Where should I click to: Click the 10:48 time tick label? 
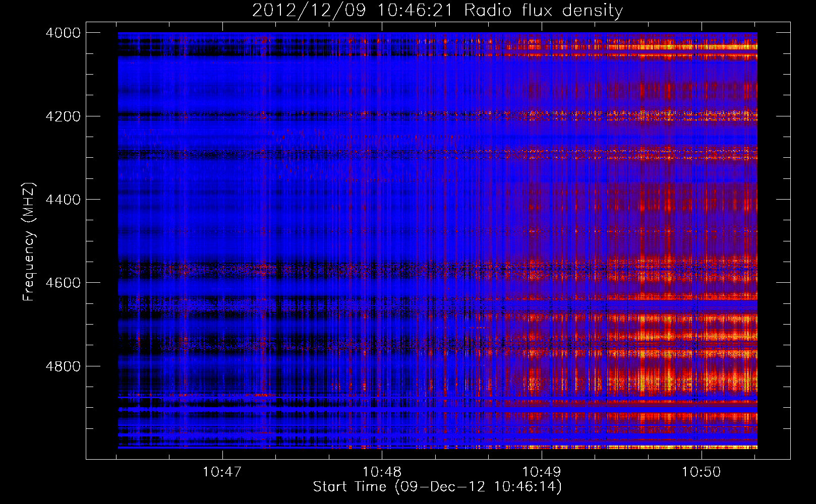click(382, 472)
